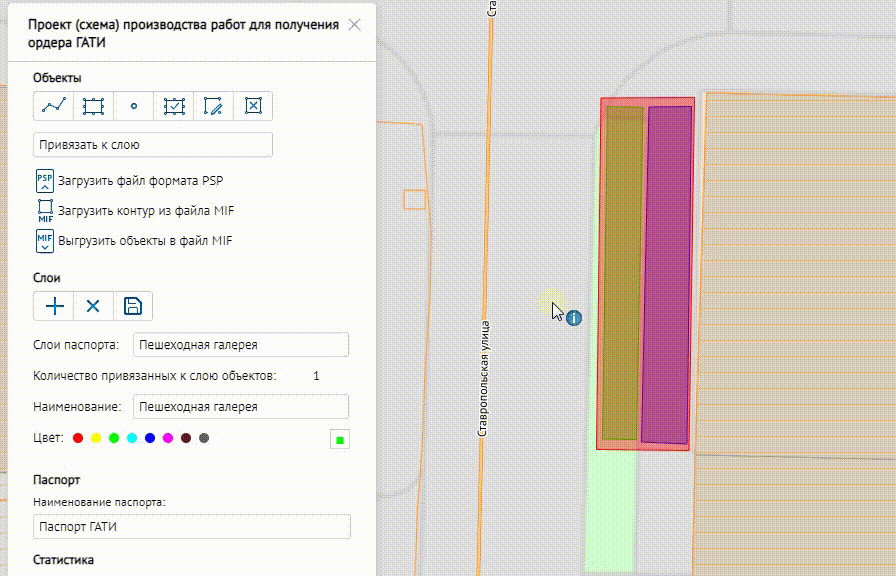Delete the layer with X button
This screenshot has width=896, height=576.
click(93, 306)
